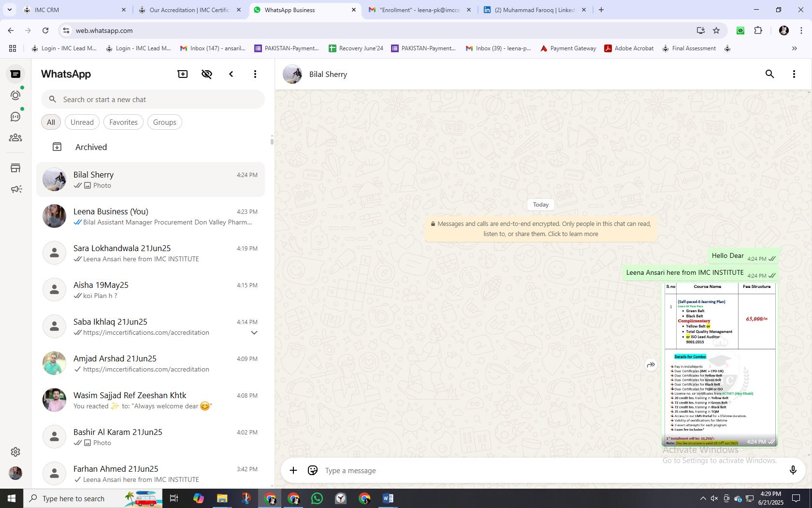Select the All chat filter
Screen dimensions: 812x508
coord(51,122)
